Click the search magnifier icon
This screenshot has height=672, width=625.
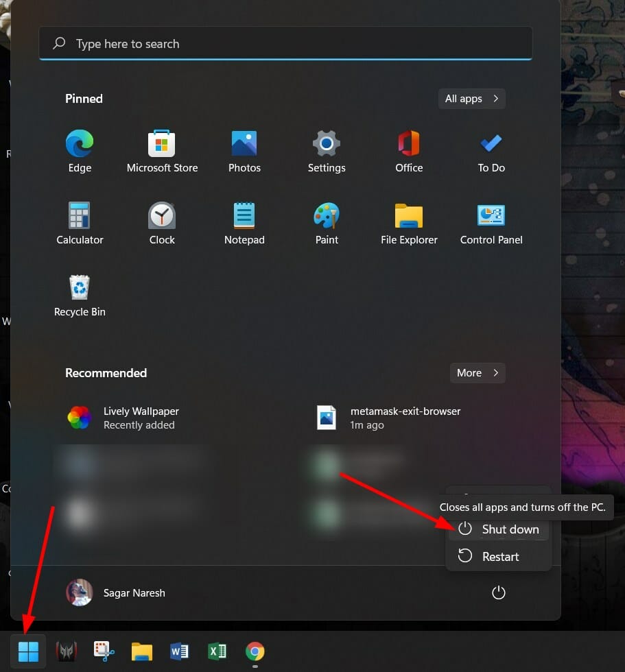[x=59, y=43]
